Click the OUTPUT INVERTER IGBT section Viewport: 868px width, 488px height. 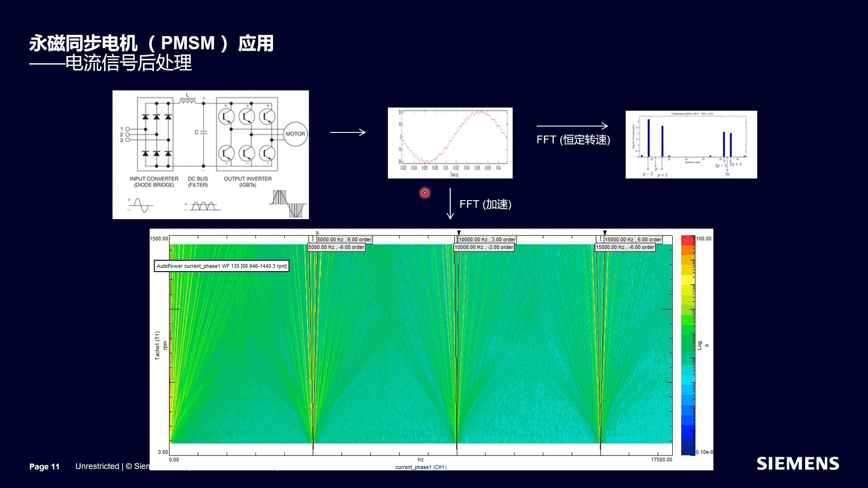[246, 133]
